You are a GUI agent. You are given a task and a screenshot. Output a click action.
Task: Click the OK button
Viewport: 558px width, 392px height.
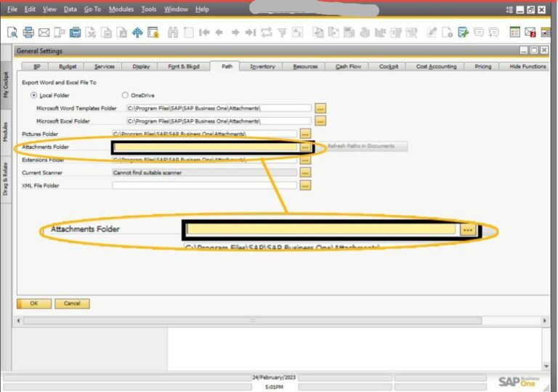(34, 303)
